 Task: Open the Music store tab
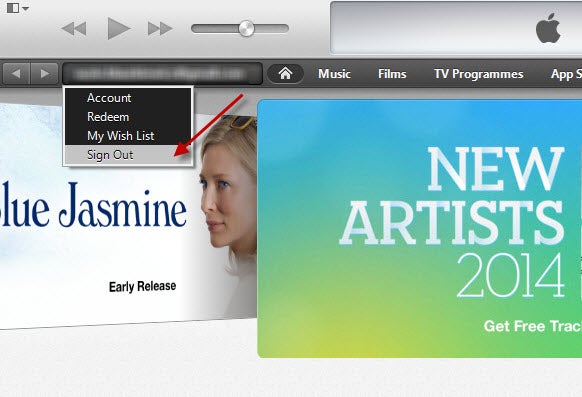(x=334, y=74)
